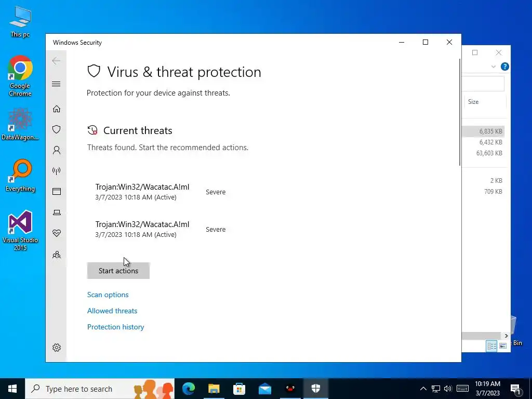
Task: Open Family options icon in sidebar
Action: click(56, 255)
